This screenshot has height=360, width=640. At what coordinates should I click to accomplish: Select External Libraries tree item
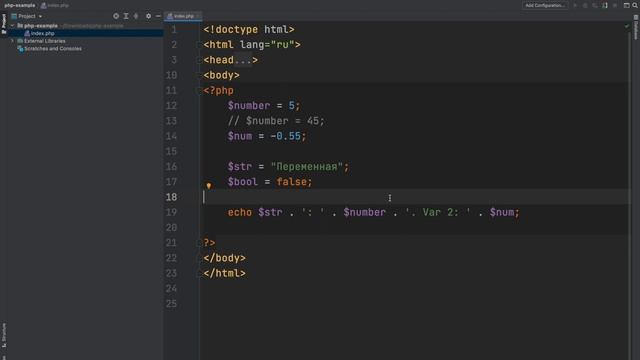(44, 41)
